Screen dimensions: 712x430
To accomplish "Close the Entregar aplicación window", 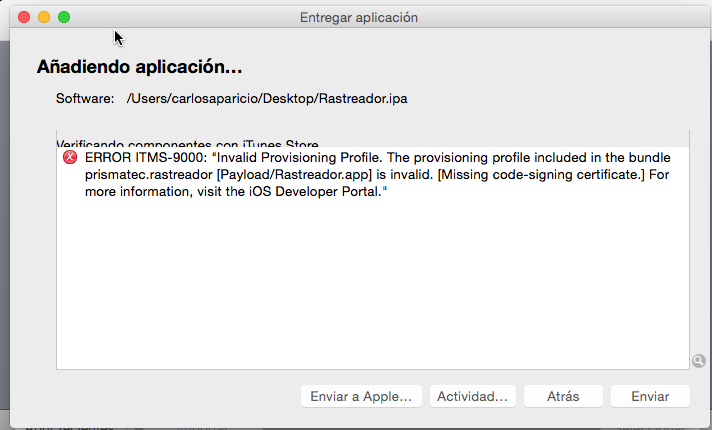I will point(24,18).
